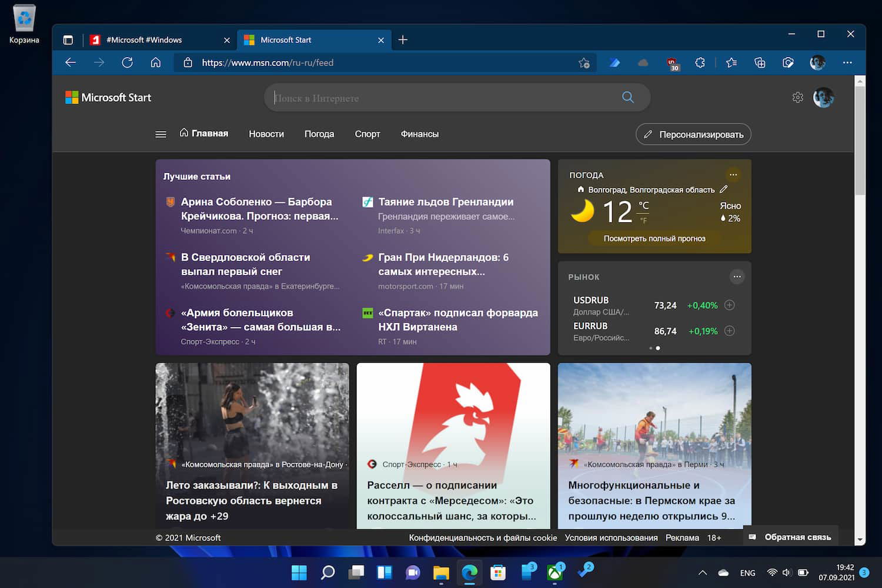
Task: Open the Новости section
Action: pos(266,134)
